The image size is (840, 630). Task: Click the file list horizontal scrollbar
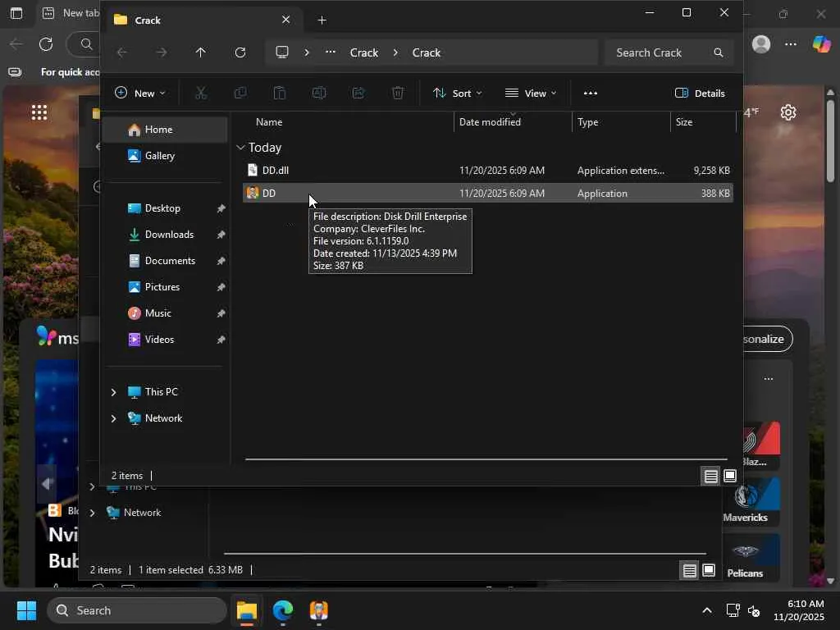point(486,459)
